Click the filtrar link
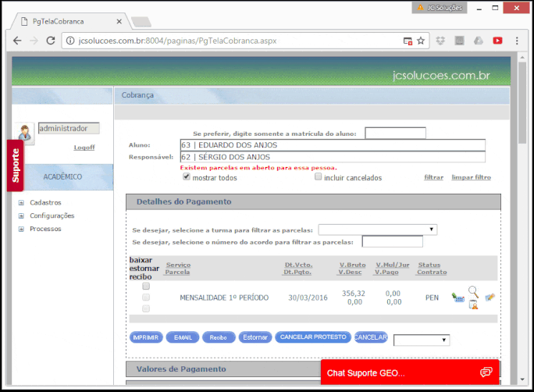Screen dimensions: 534x392 [x=434, y=177]
